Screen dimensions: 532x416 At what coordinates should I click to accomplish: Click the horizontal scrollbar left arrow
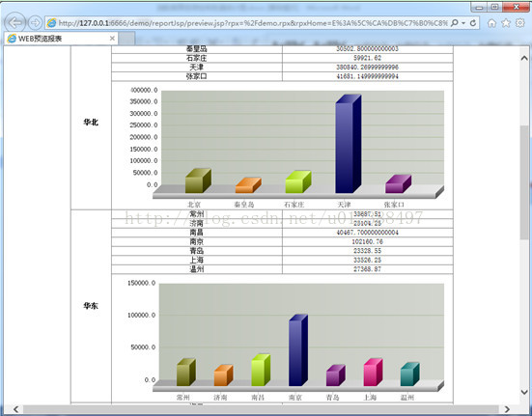pyautogui.click(x=15, y=409)
